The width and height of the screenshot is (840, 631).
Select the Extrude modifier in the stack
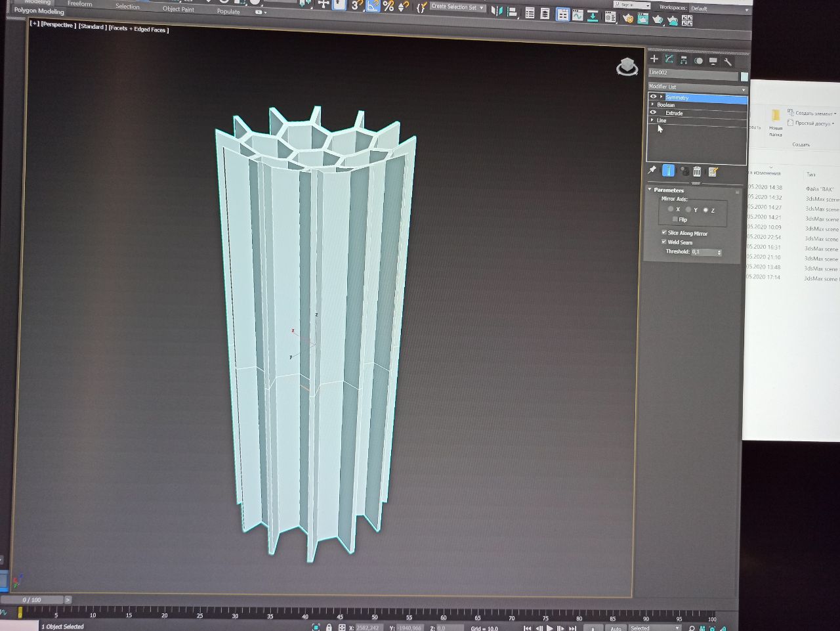(674, 113)
